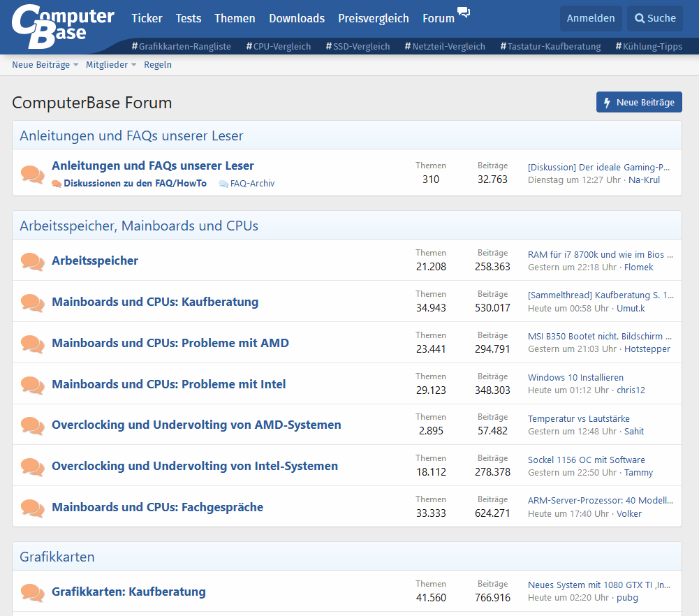The height and width of the screenshot is (616, 699).
Task: Open the Grafikkarten category header
Action: [57, 557]
